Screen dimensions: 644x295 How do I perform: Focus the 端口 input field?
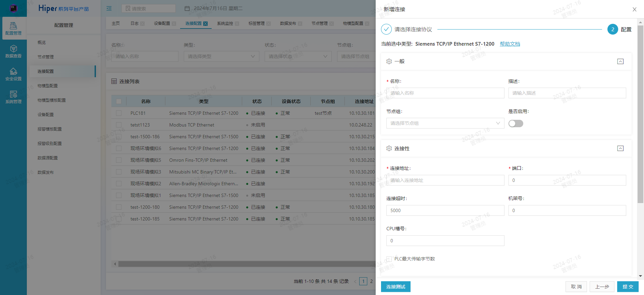point(567,180)
